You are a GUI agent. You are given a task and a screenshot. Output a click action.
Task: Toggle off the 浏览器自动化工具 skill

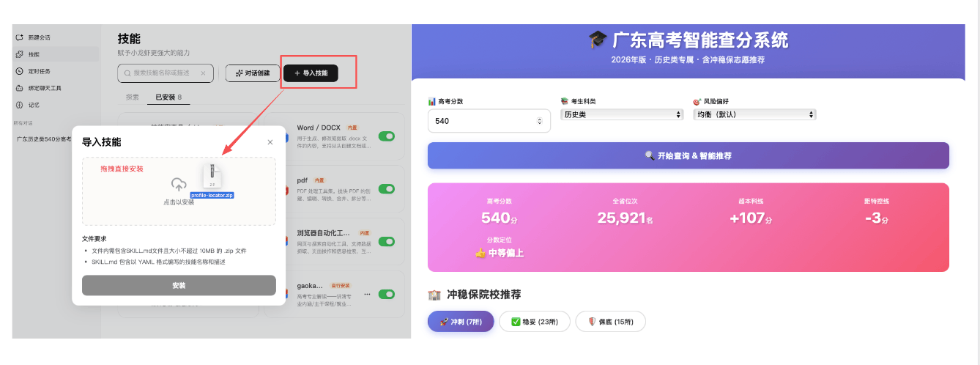[x=386, y=241]
